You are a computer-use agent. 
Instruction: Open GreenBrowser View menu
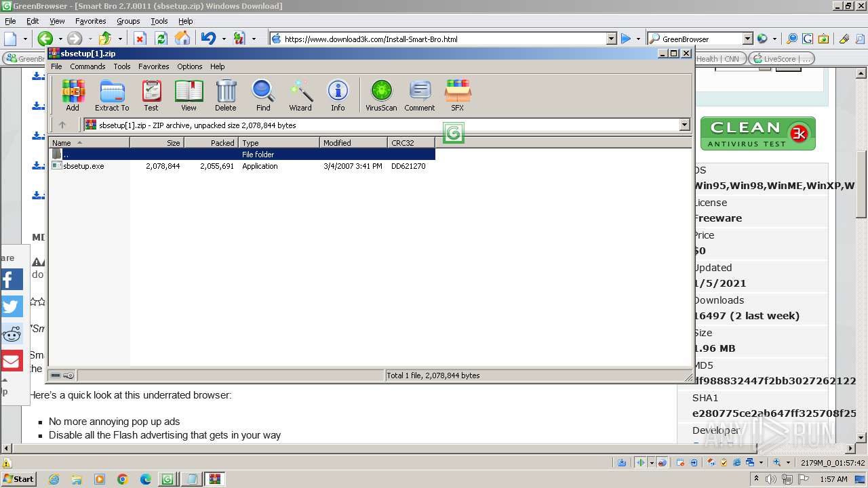pyautogui.click(x=57, y=21)
